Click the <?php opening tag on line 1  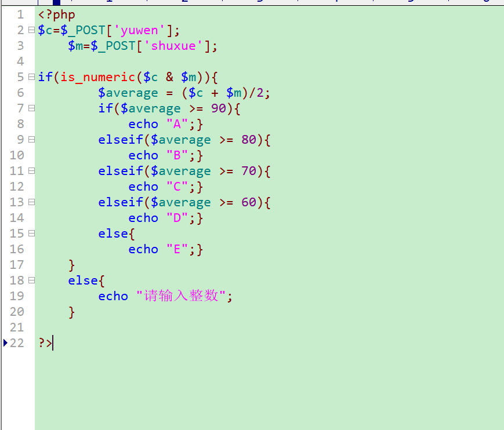56,14
